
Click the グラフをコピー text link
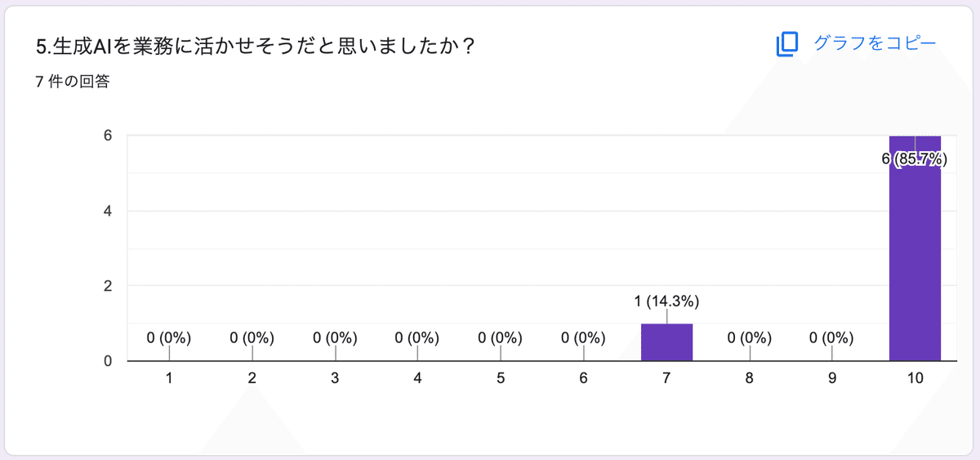point(875,43)
